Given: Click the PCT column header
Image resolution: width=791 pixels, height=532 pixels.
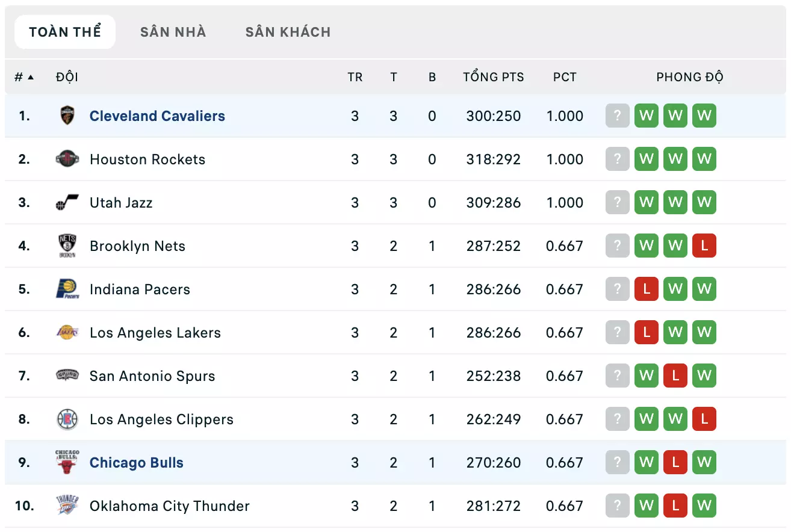Looking at the screenshot, I should pos(565,77).
